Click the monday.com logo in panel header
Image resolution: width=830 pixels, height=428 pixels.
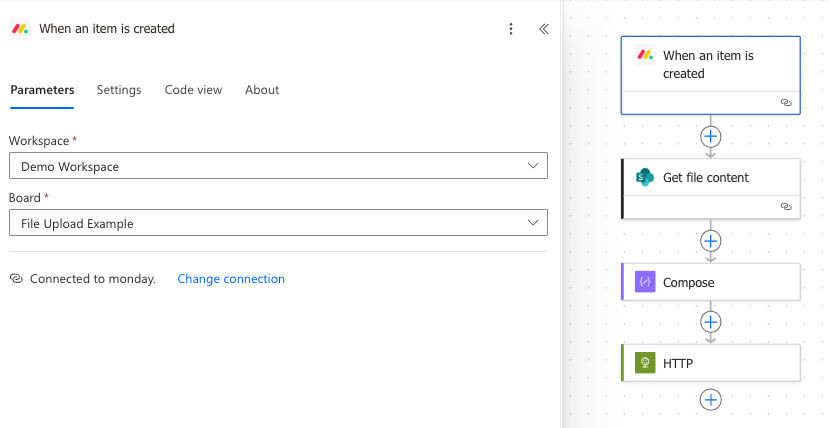[x=20, y=29]
